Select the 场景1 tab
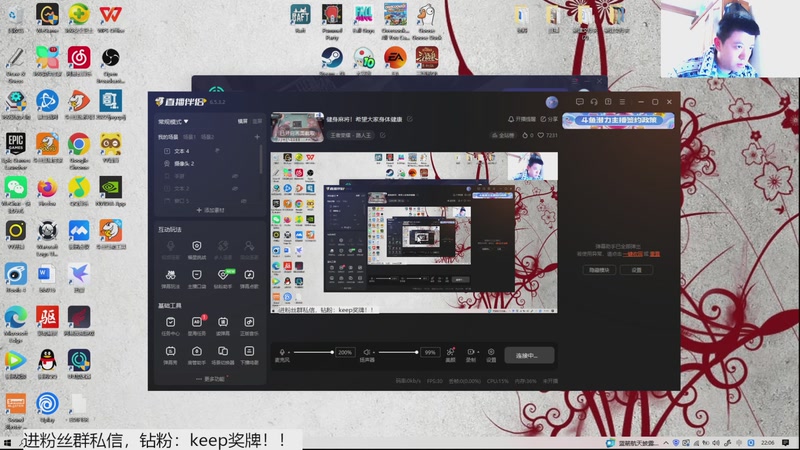This screenshot has width=800, height=450. [x=189, y=137]
